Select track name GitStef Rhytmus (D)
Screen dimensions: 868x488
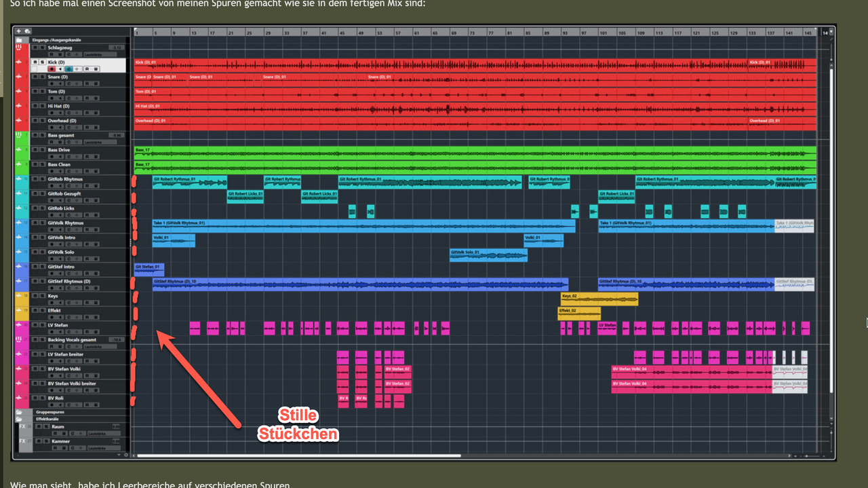[x=69, y=281]
